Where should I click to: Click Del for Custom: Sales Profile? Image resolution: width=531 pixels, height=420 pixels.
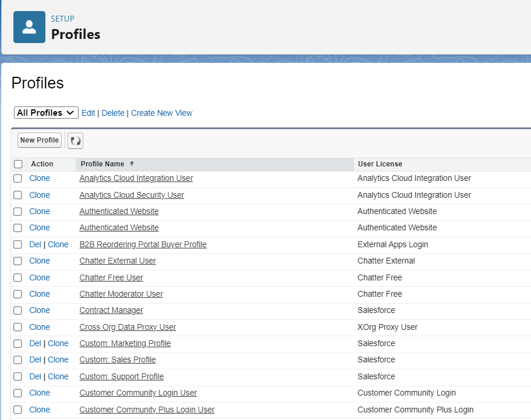[35, 360]
